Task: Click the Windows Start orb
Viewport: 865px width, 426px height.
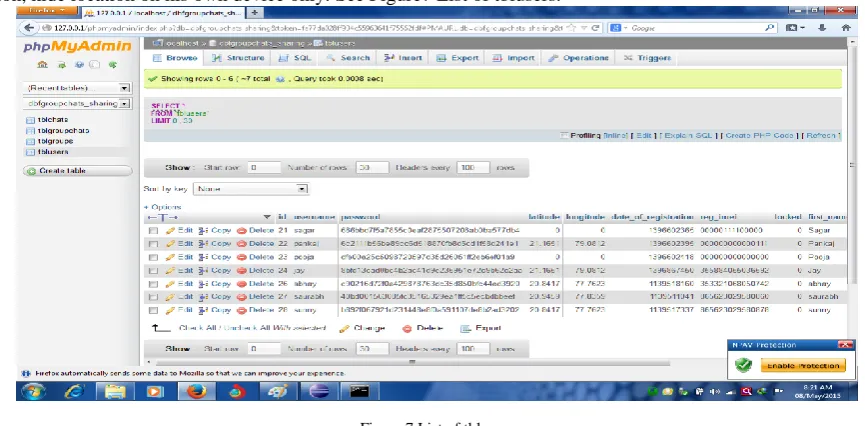Action: coord(34,391)
